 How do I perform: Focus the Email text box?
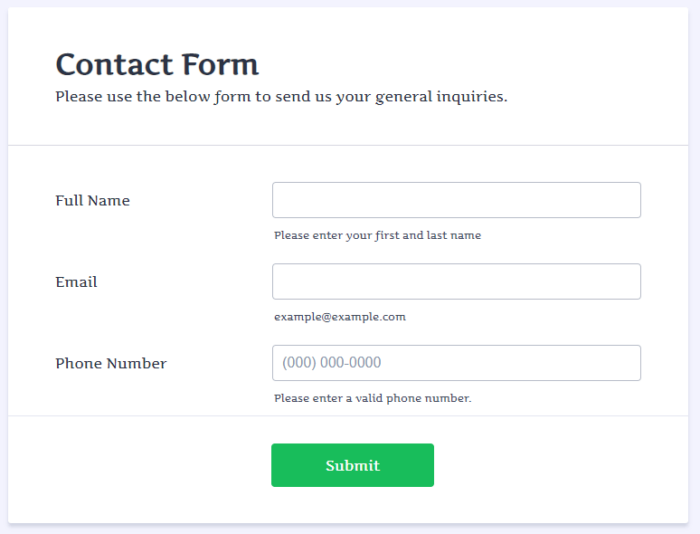(456, 282)
